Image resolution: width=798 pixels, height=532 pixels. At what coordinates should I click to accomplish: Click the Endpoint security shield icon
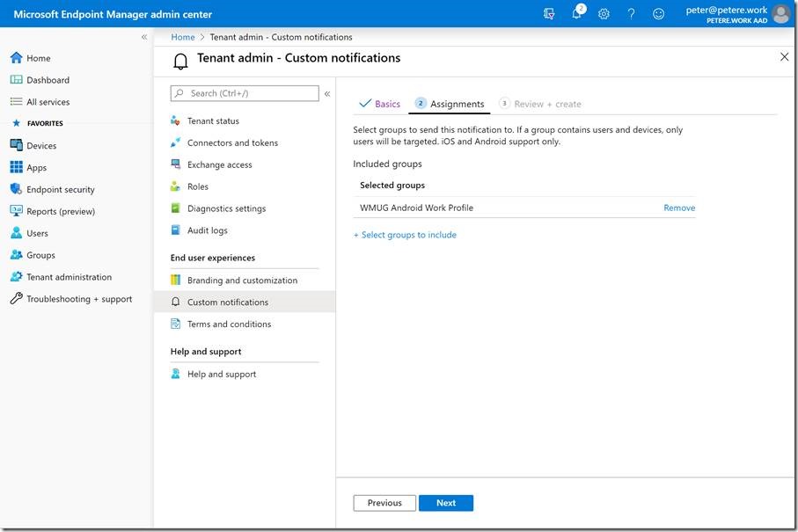tap(16, 189)
